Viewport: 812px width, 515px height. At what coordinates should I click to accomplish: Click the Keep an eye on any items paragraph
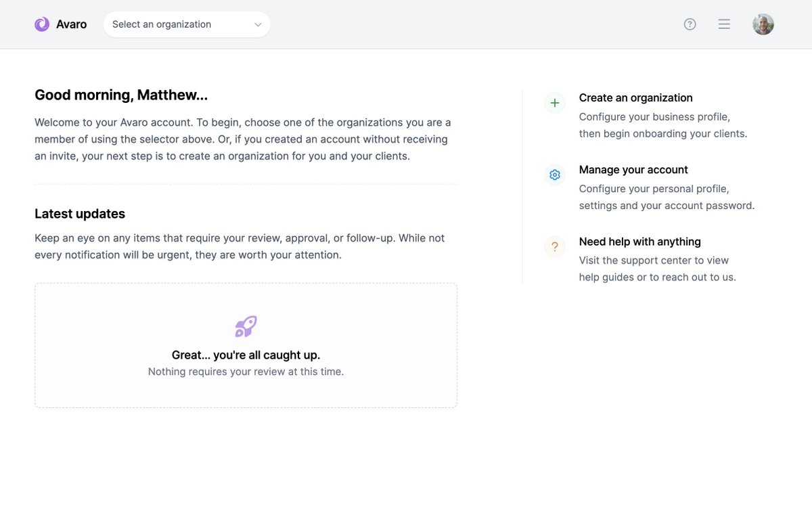(x=240, y=247)
